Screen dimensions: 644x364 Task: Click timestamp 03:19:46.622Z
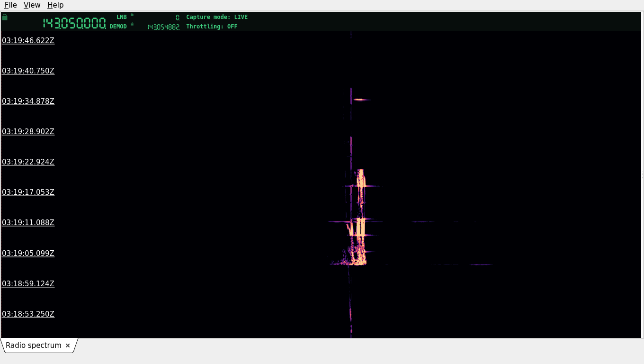pos(28,41)
